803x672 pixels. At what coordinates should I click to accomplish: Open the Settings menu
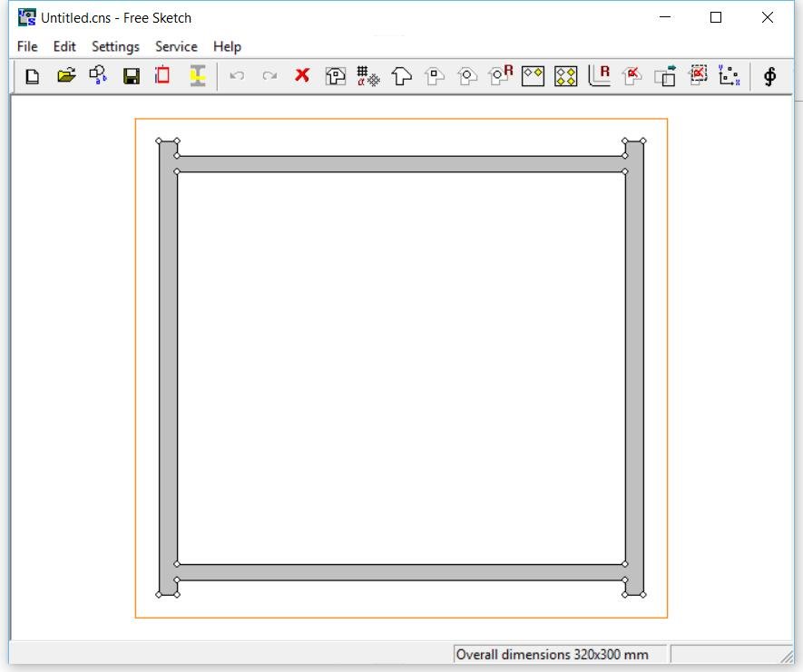click(x=115, y=46)
